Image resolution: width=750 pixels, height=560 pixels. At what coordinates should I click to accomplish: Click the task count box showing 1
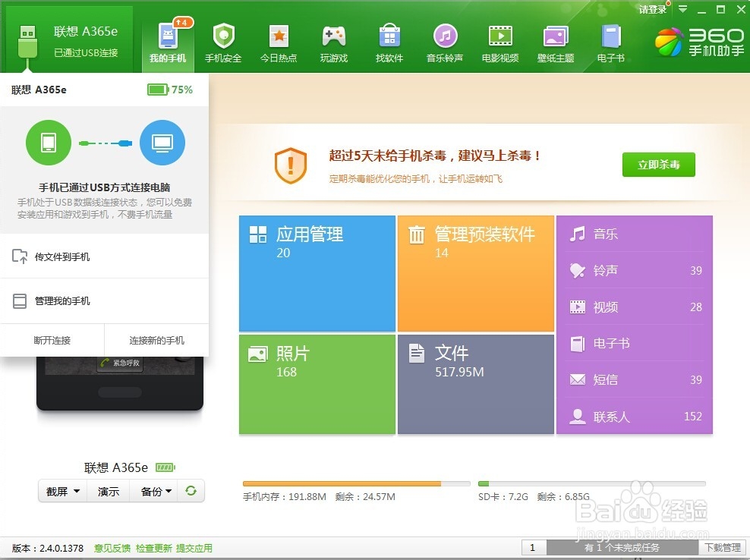coord(534,547)
